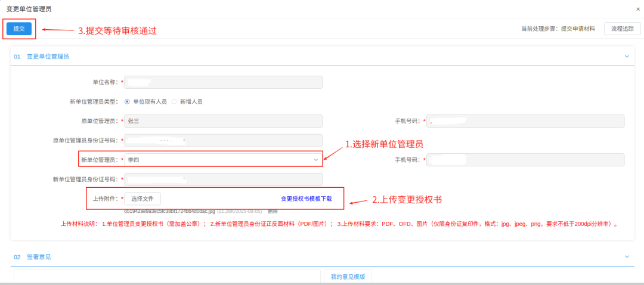Click the 原单位管理员身份证号码 field

[x=223, y=141]
